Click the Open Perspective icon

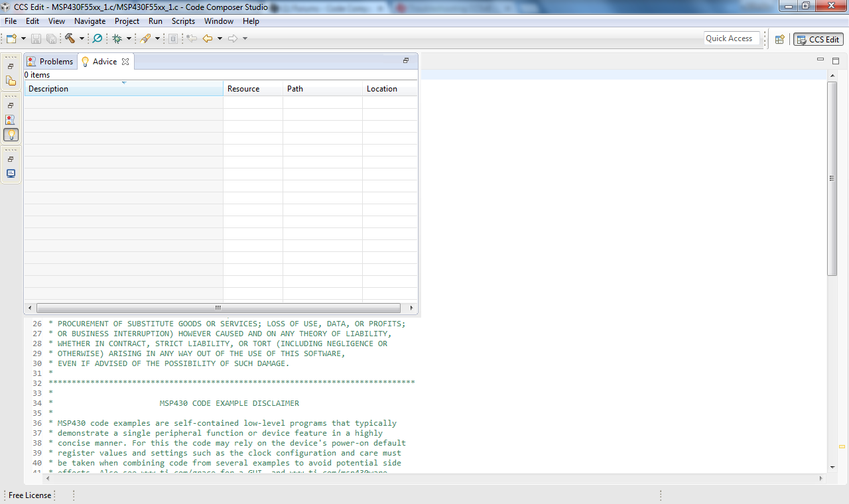(780, 39)
